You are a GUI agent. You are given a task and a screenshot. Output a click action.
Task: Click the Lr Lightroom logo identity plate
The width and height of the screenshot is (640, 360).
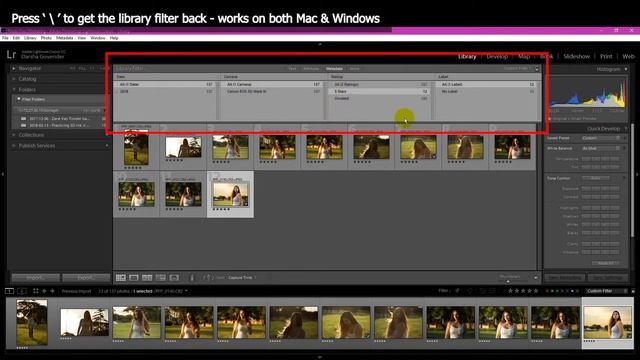[x=11, y=54]
